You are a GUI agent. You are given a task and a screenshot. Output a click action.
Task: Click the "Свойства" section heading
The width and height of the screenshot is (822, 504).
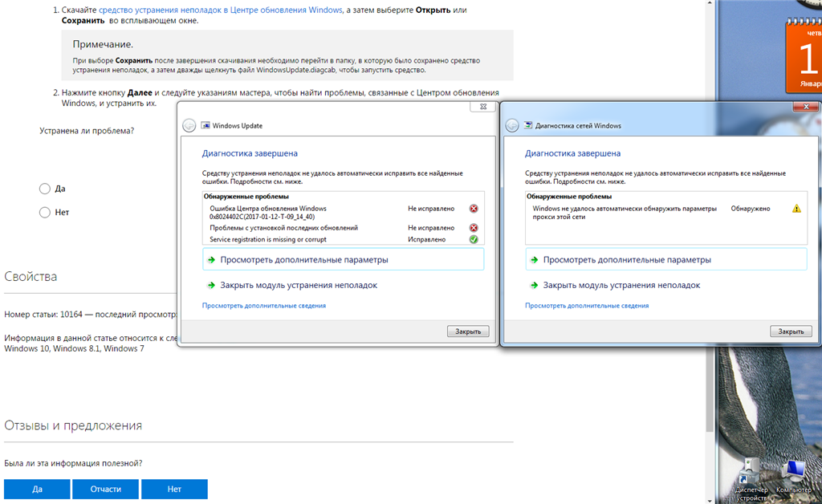click(31, 277)
